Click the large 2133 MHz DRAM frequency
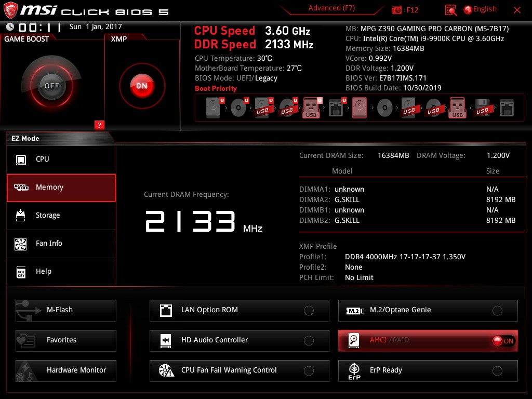The image size is (532, 399). 204,222
